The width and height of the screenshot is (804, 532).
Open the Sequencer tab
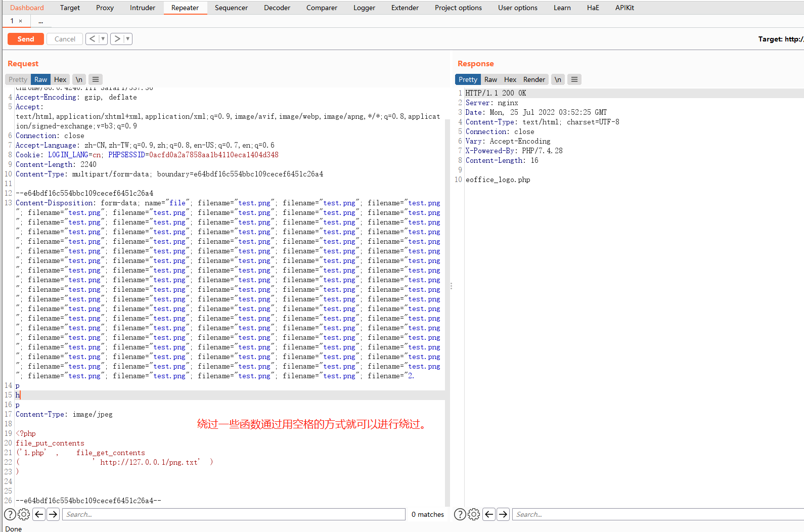tap(231, 8)
